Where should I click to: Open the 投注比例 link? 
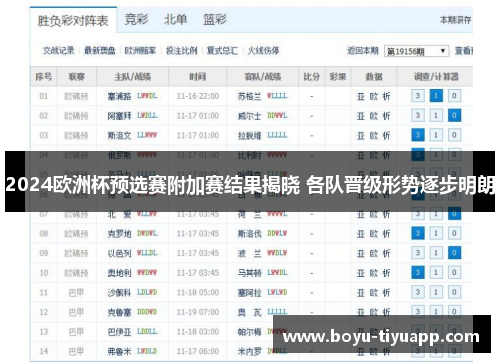pos(182,51)
